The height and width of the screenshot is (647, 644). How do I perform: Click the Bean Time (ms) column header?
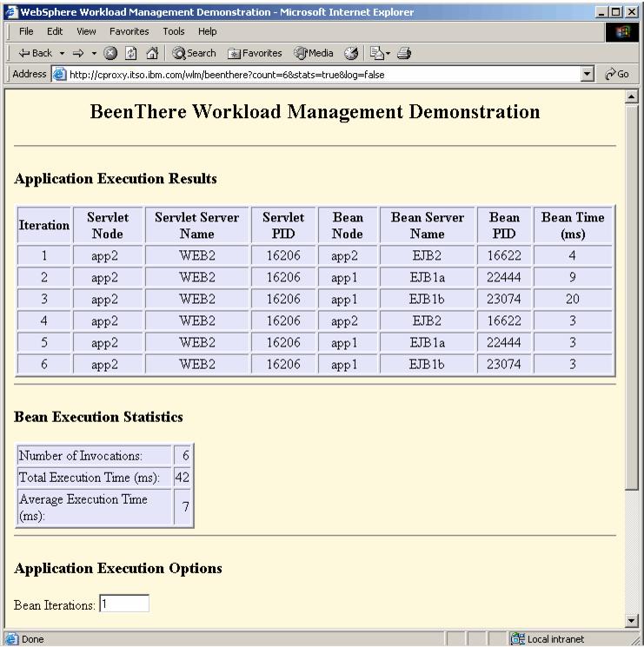pyautogui.click(x=573, y=225)
